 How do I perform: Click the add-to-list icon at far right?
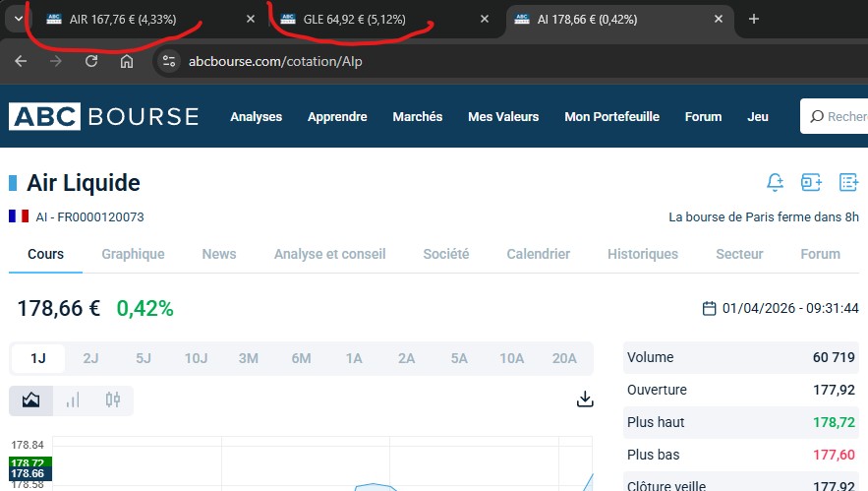pos(848,182)
